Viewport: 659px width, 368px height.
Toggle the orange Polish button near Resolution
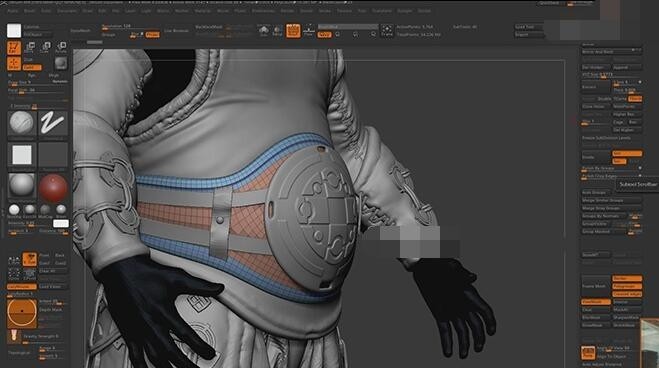153,35
